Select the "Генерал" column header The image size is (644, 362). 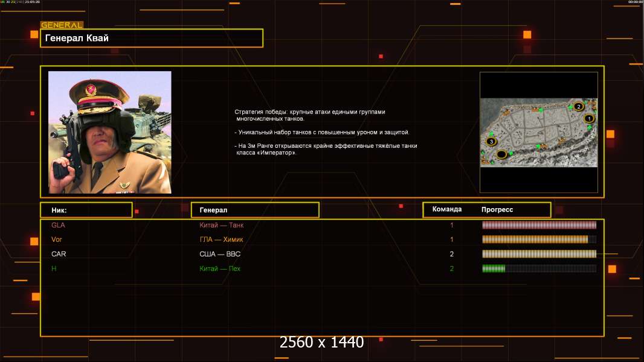pyautogui.click(x=255, y=210)
